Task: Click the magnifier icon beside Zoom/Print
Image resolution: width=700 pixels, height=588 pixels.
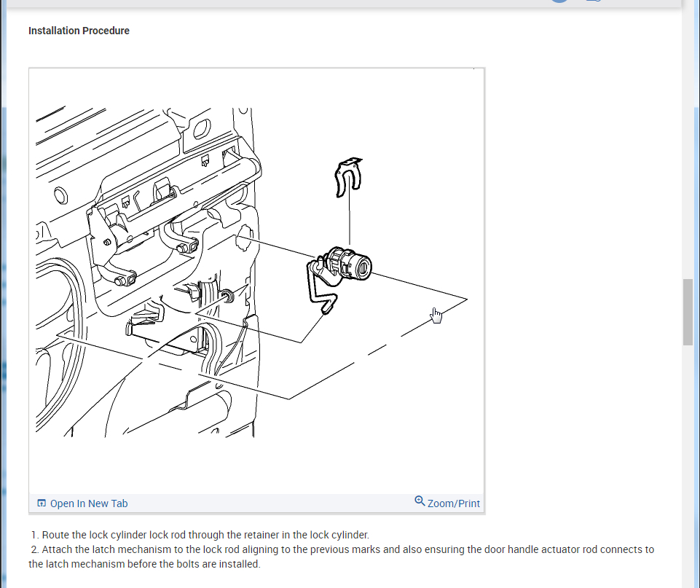Action: click(420, 501)
